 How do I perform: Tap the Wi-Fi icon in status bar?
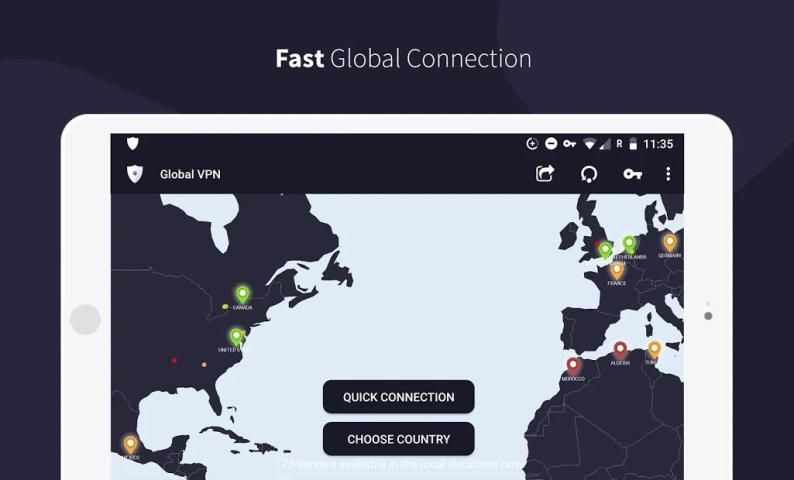[590, 144]
